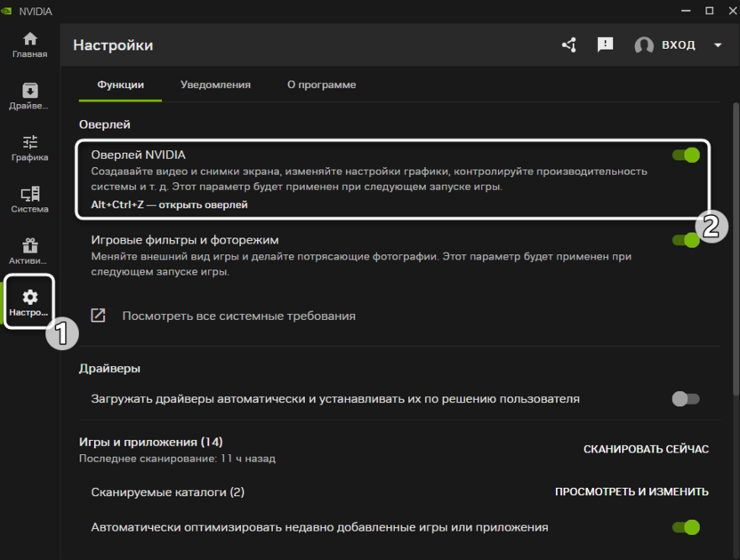Image resolution: width=740 pixels, height=560 pixels.
Task: Click the NVIDIA logo in title bar
Action: coord(6,11)
